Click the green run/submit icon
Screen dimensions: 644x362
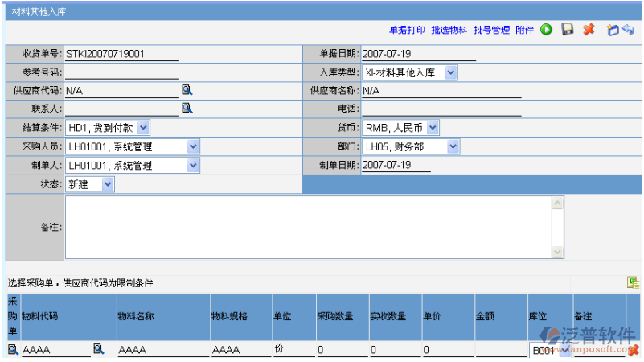pos(546,30)
